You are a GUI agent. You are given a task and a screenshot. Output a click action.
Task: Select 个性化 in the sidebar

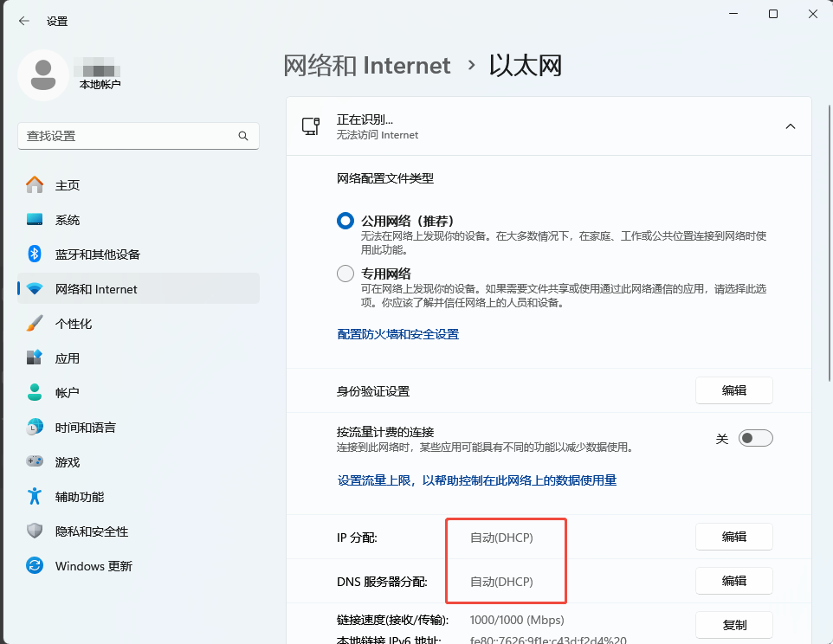139,324
